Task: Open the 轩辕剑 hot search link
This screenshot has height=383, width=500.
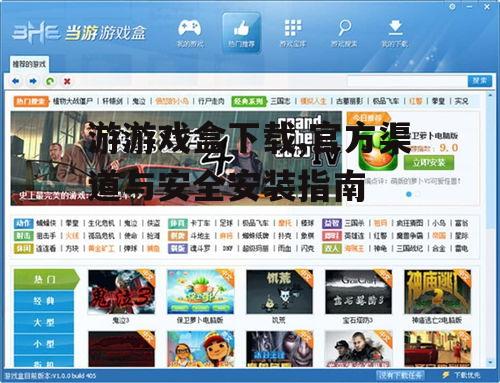Action: [112, 101]
